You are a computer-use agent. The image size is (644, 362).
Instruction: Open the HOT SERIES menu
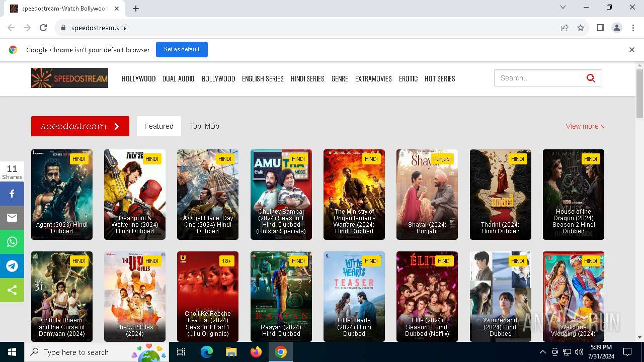[440, 78]
